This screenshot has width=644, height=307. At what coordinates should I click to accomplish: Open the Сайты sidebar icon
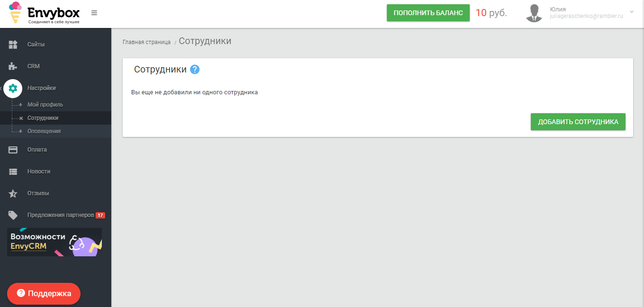pyautogui.click(x=13, y=45)
